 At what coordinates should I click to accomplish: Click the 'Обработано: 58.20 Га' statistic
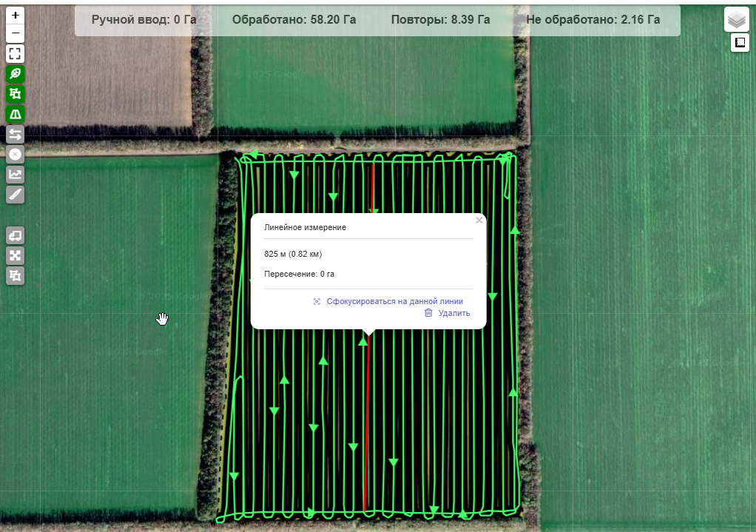click(x=294, y=20)
